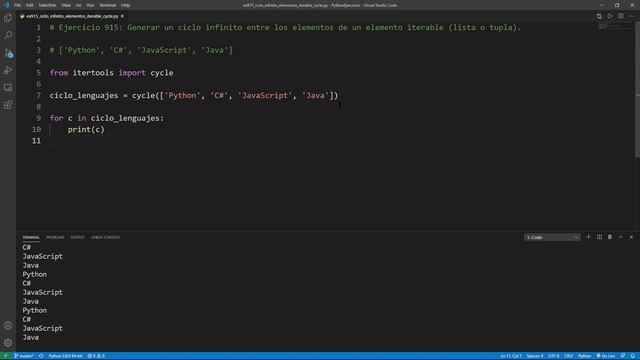640x360 pixels.
Task: Click the remote window indicator in status bar
Action: (6, 356)
